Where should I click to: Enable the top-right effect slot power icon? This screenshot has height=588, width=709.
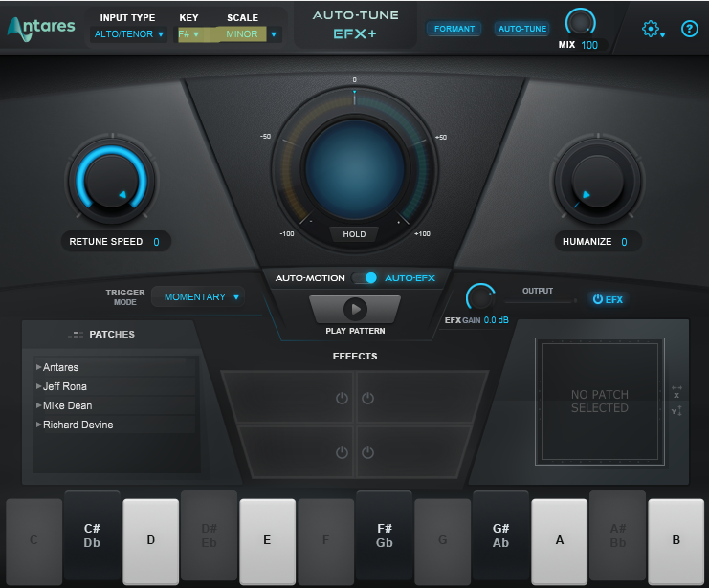[x=367, y=398]
